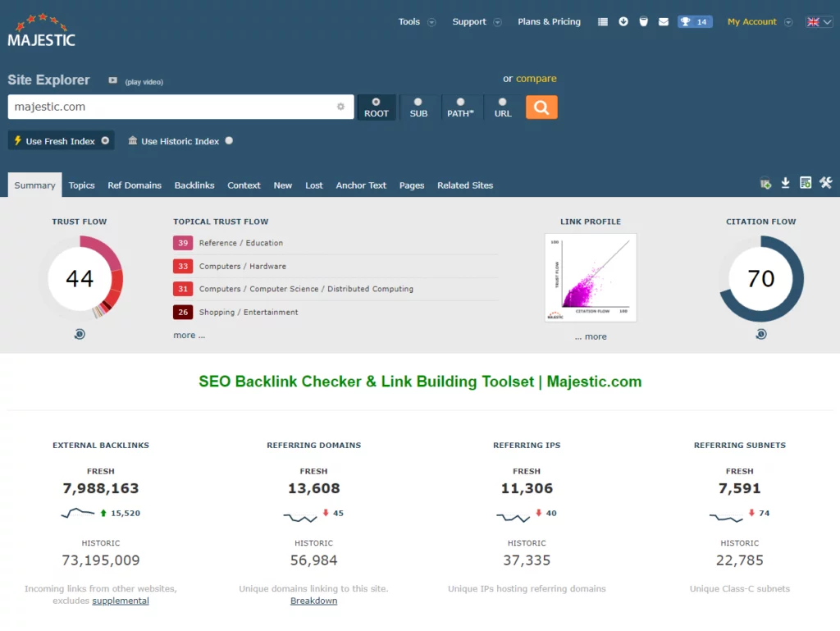Open the bucket icon in header
Screen dimensions: 840x631
tap(643, 21)
